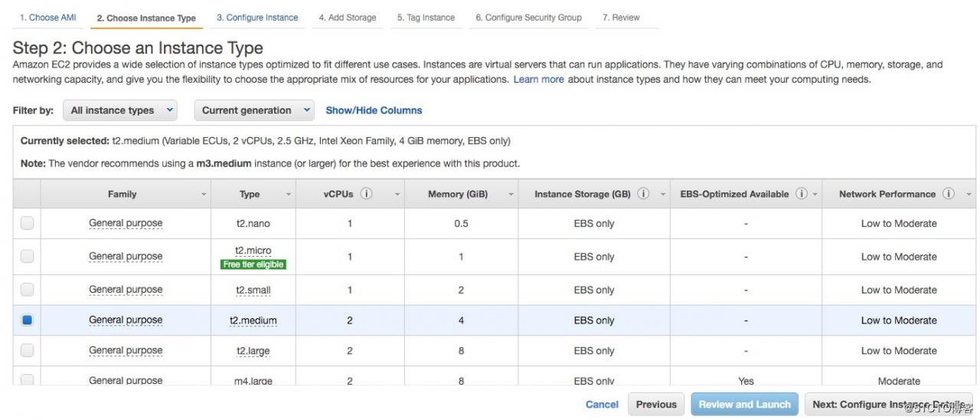Image resolution: width=980 pixels, height=420 pixels.
Task: Click info icon next to vCPUs header
Action: 366,194
